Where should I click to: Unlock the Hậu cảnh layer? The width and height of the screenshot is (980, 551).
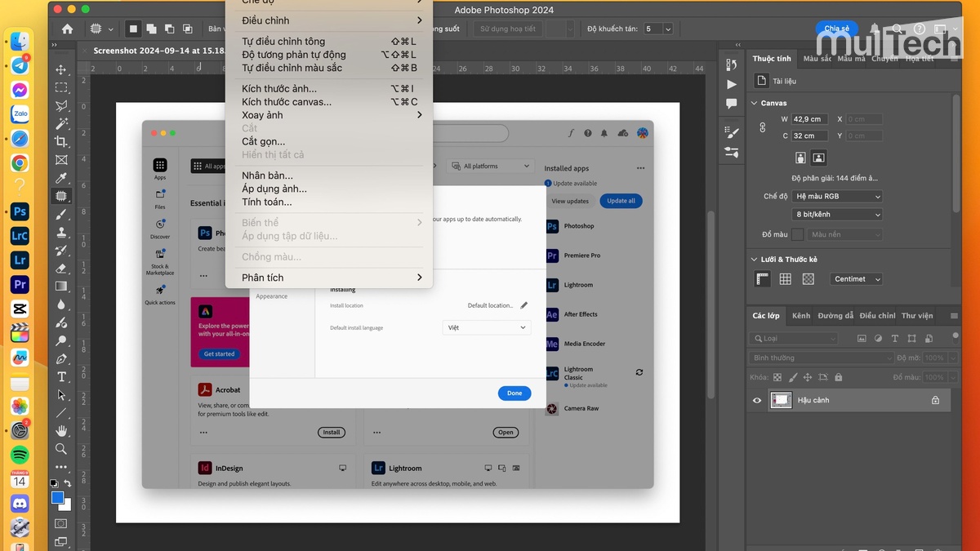pos(935,401)
